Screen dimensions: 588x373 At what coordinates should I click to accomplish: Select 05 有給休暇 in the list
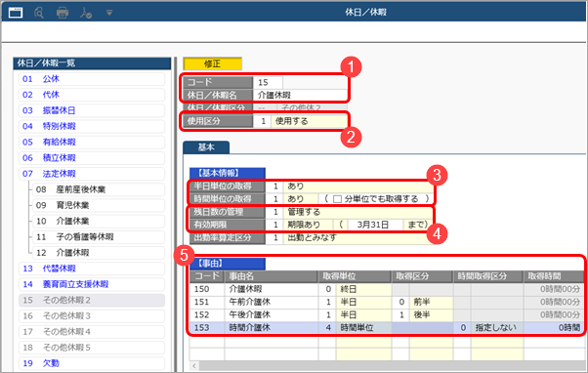point(92,143)
